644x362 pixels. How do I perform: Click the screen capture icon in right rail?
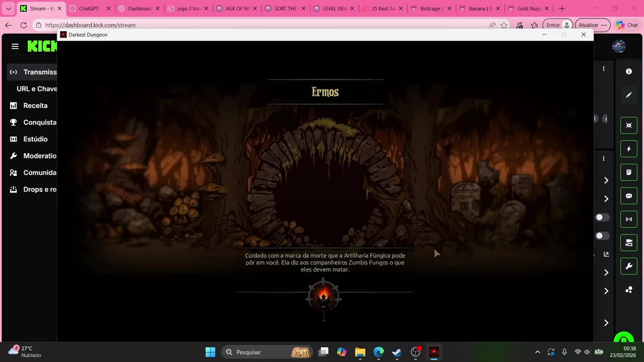(x=629, y=125)
